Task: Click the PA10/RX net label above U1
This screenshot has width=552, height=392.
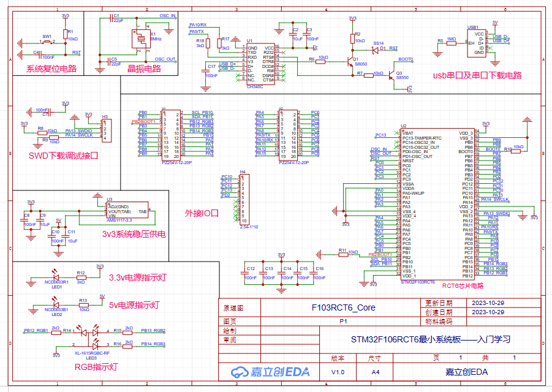Action: pos(198,25)
